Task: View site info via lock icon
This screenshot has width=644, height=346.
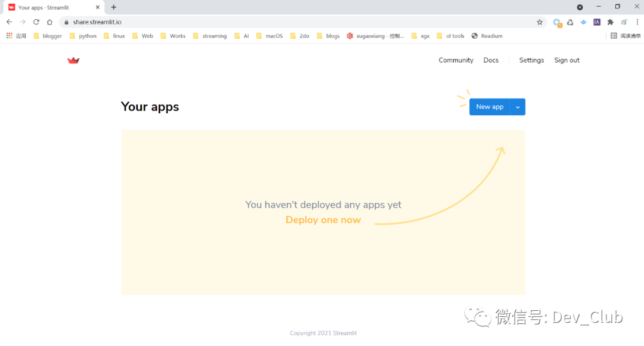Action: [67, 22]
